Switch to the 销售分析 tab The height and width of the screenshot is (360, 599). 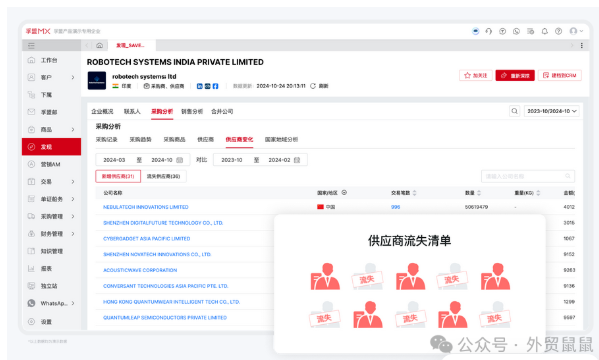pyautogui.click(x=192, y=112)
